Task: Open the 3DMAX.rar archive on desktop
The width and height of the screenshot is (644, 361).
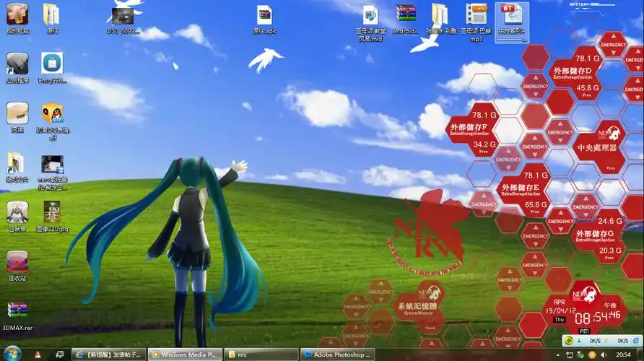Action: (17, 311)
